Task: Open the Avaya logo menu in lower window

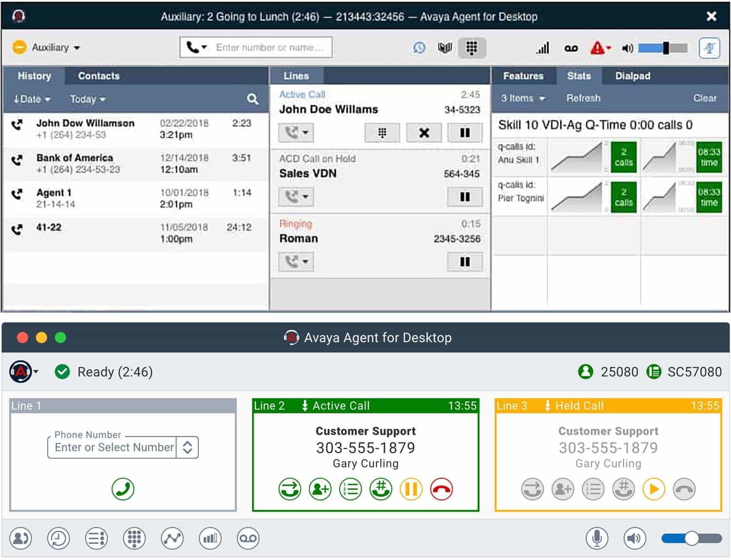Action: [x=23, y=372]
